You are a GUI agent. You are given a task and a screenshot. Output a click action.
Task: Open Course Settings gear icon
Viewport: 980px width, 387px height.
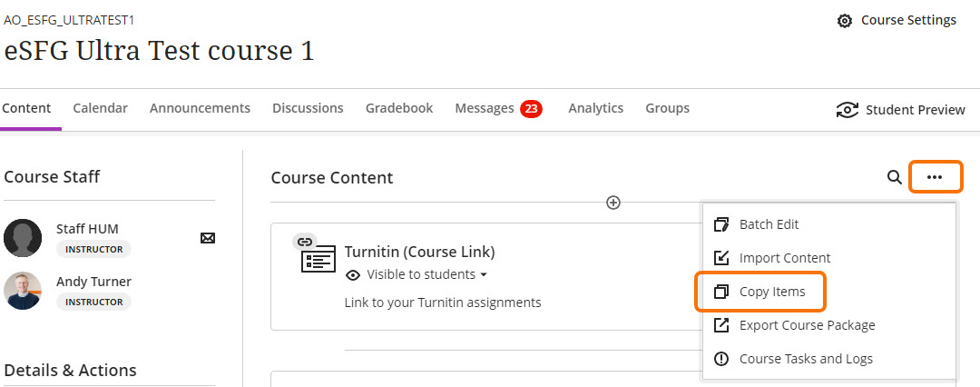[845, 21]
